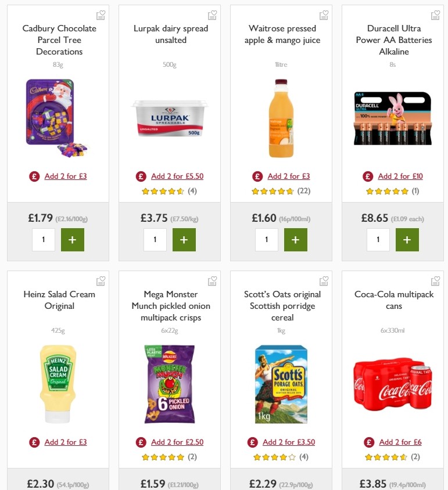
Task: Click the favourite icon on Duracell AA Batteries
Action: 435,15
